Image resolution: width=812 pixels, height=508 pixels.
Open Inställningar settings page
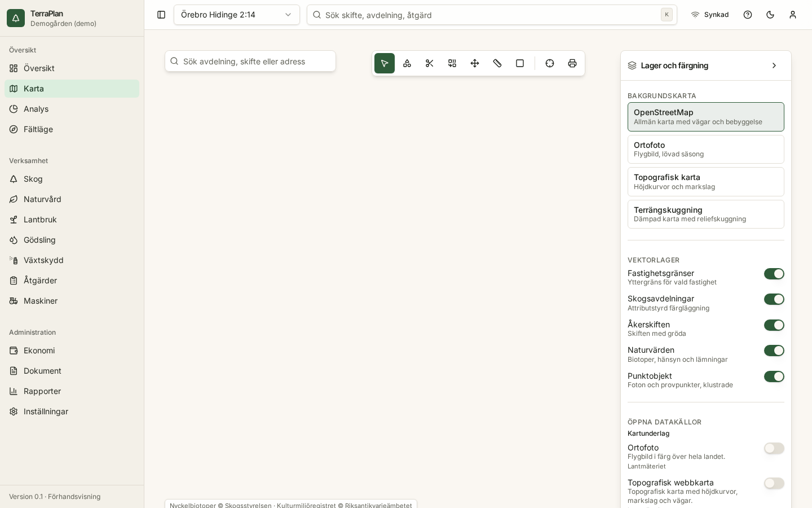pos(72,411)
